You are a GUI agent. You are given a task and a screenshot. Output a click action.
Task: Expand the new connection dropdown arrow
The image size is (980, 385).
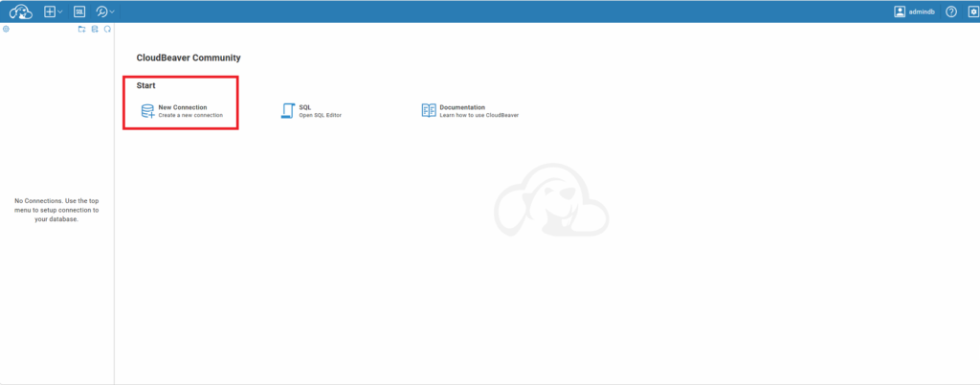coord(60,11)
